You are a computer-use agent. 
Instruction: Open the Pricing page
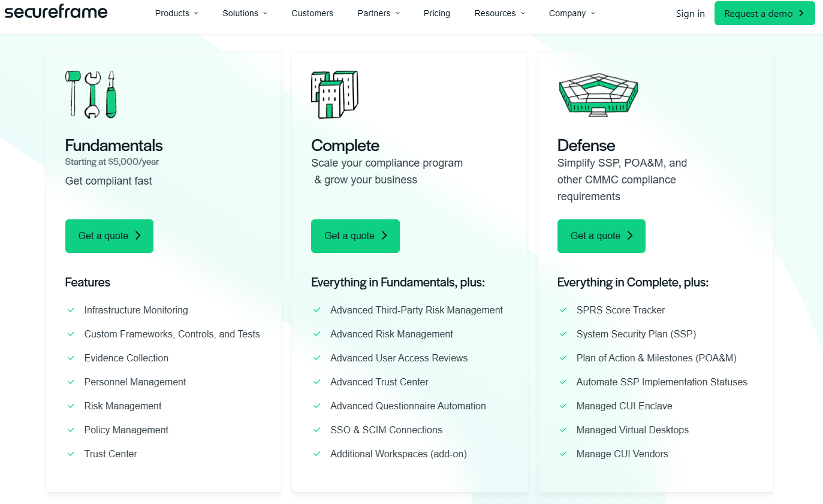(x=437, y=13)
